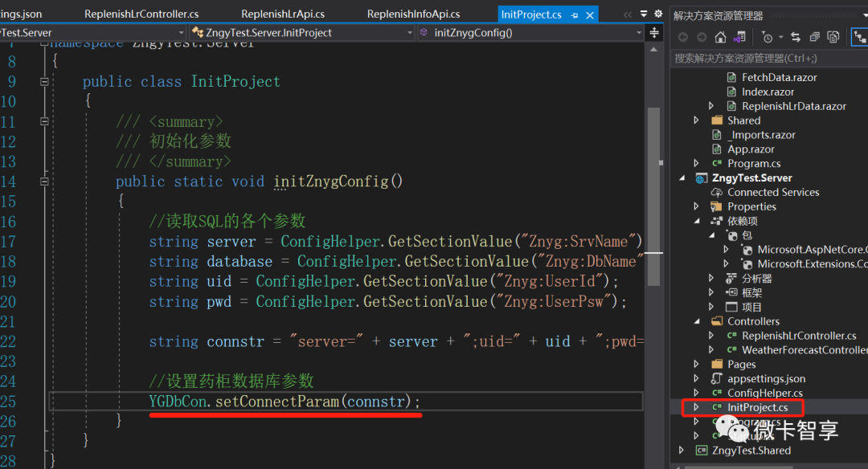Click the Controllers open folder icon
The width and height of the screenshot is (868, 469).
pyautogui.click(x=717, y=321)
